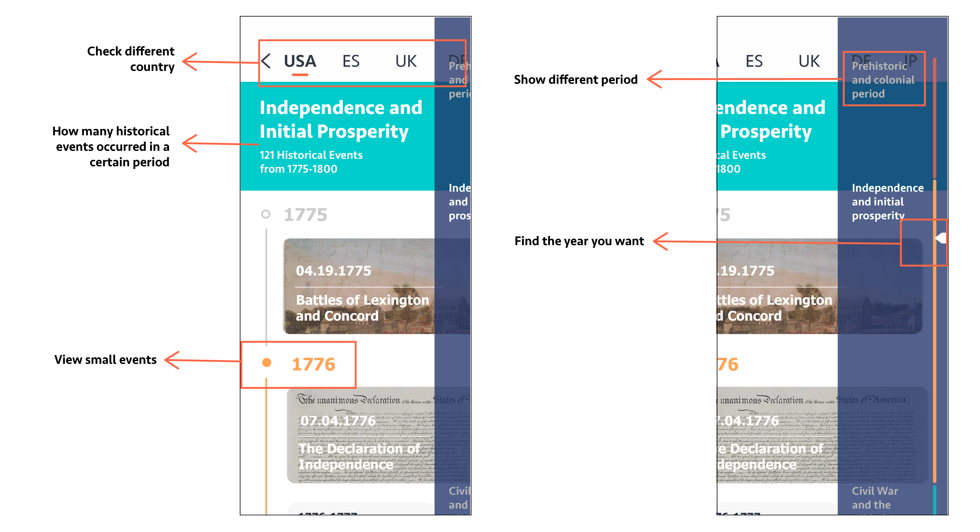Select the USA country tab
This screenshot has height=532, width=980.
point(300,61)
